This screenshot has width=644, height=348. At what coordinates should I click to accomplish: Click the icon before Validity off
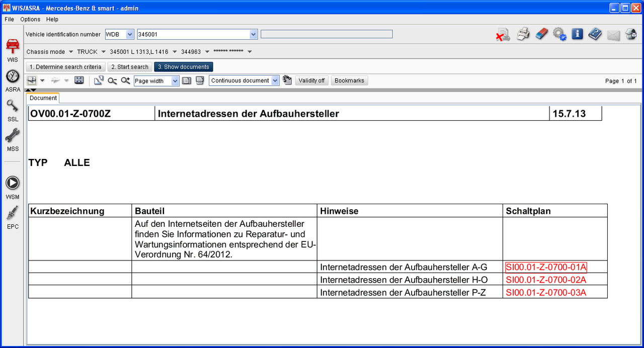287,80
